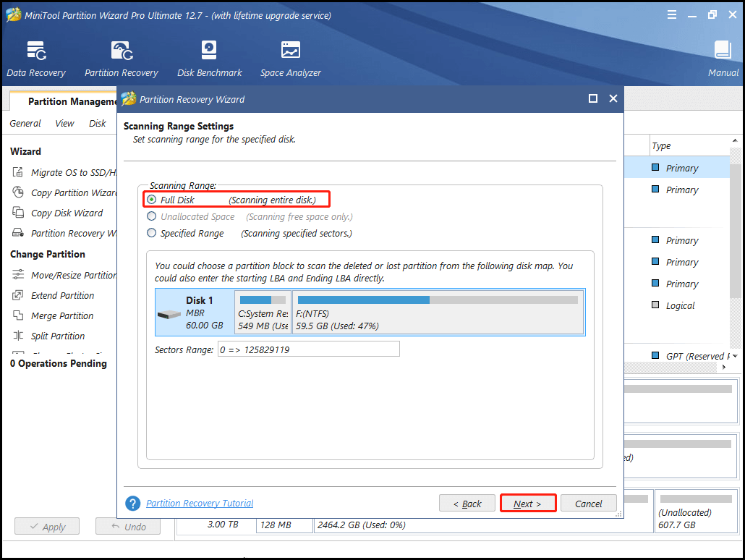Select the Full Disk scanning option
Image resolution: width=745 pixels, height=560 pixels.
click(152, 200)
